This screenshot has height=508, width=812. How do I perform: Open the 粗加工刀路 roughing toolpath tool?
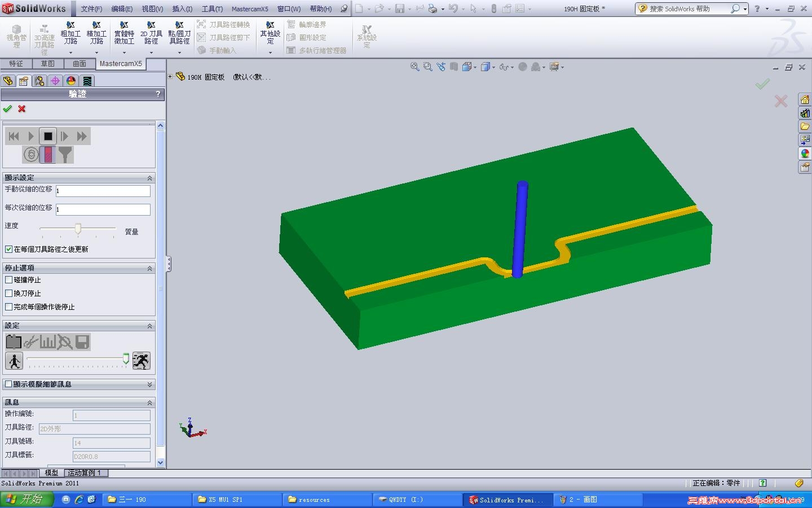[70, 33]
